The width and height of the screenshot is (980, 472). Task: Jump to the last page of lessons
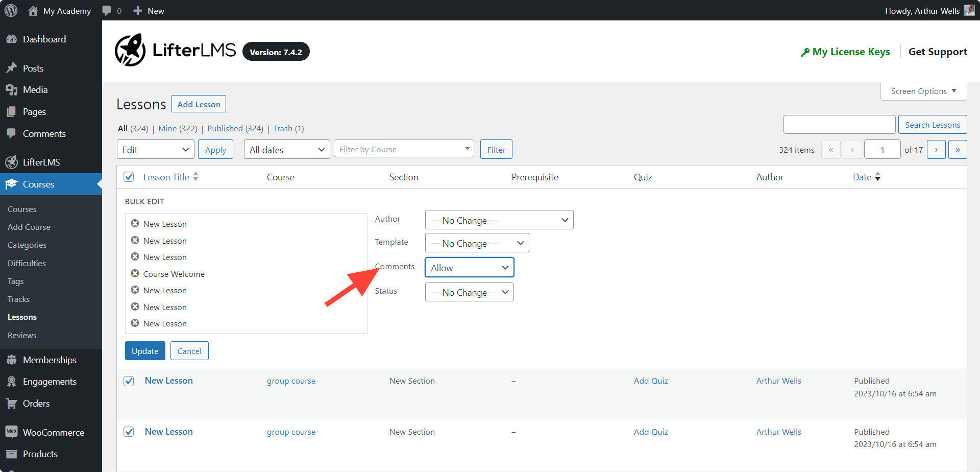pos(958,150)
